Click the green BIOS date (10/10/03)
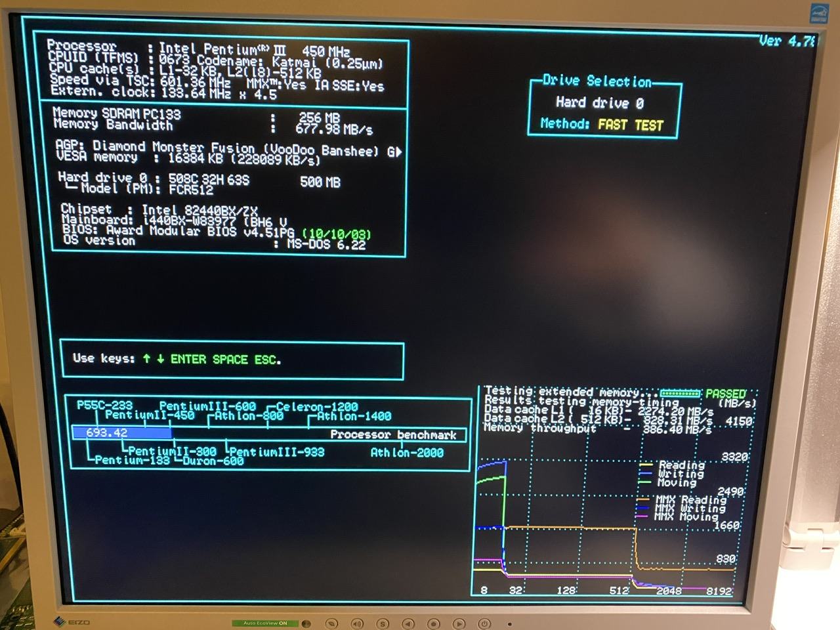This screenshot has height=630, width=840. [x=337, y=234]
